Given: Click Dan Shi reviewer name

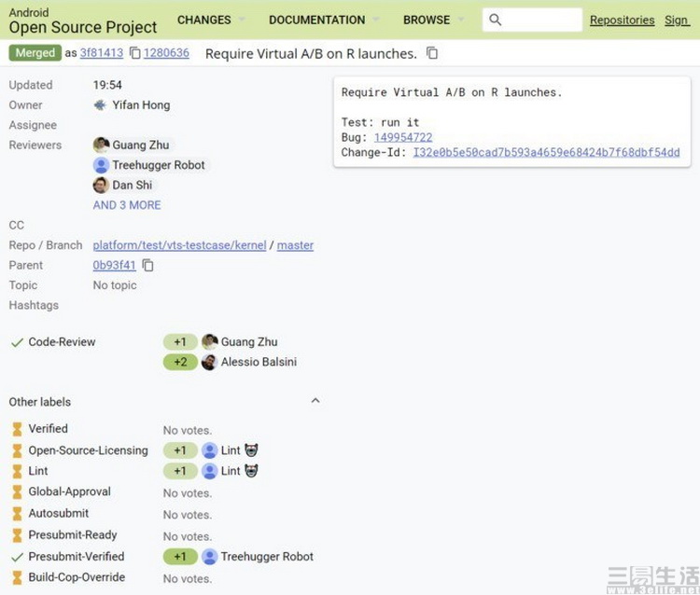Looking at the screenshot, I should coord(133,185).
